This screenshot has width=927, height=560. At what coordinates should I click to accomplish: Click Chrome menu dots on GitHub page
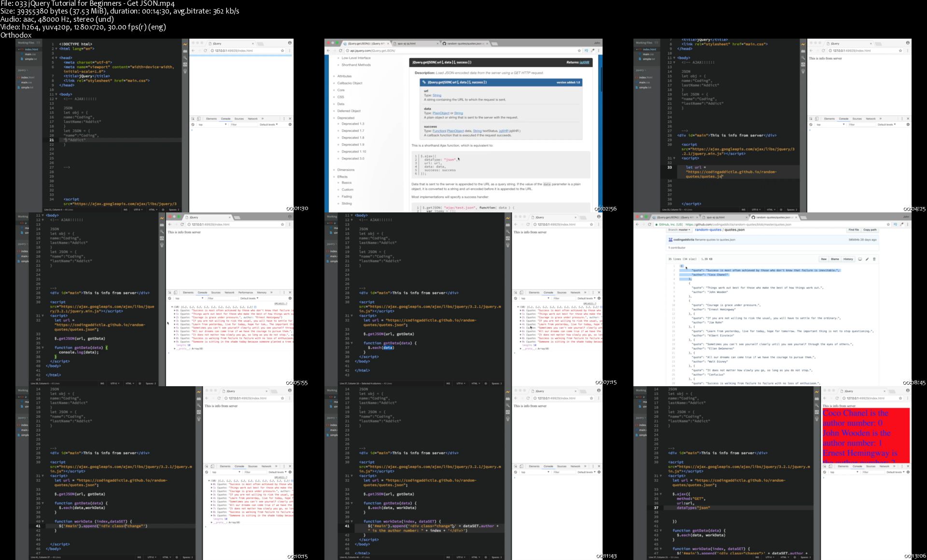[908, 224]
